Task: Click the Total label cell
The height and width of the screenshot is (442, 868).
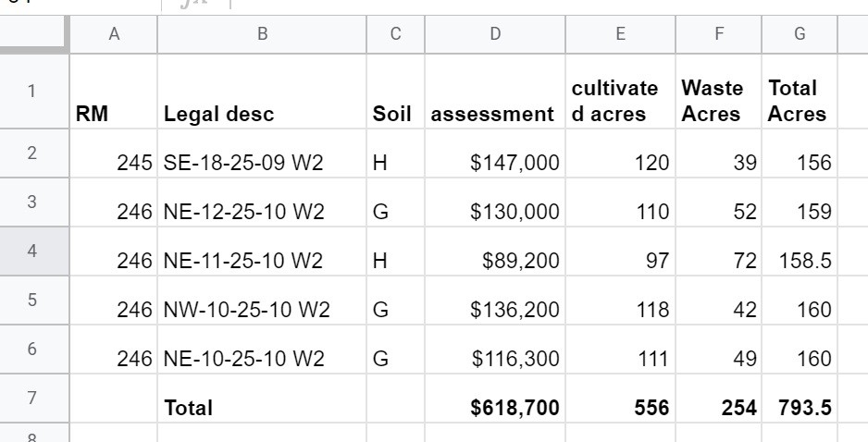Action: tap(262, 399)
